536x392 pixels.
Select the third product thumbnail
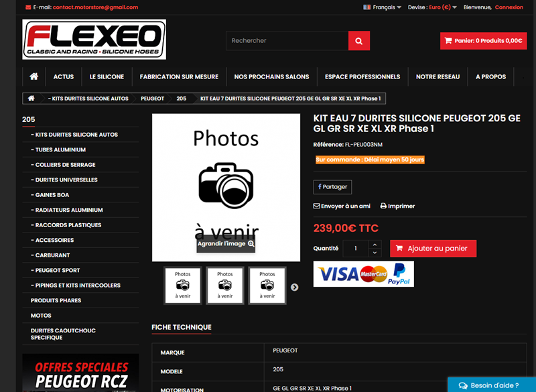267,285
